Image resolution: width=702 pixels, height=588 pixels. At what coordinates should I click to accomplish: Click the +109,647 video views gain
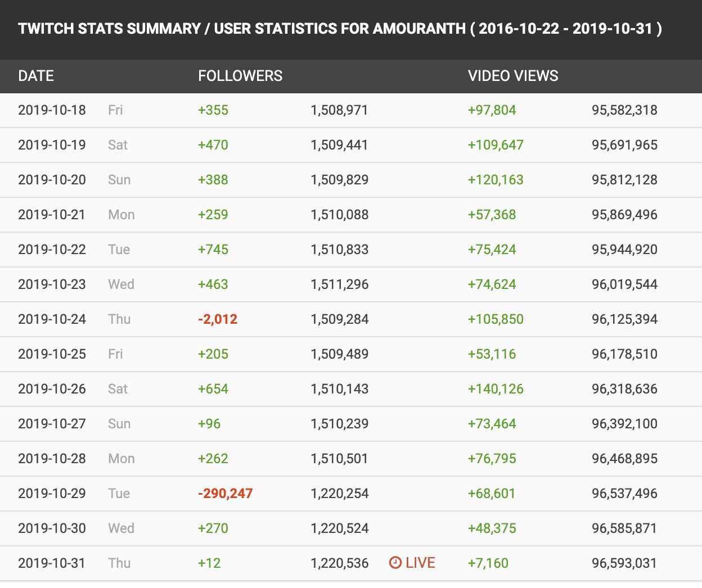tap(496, 145)
